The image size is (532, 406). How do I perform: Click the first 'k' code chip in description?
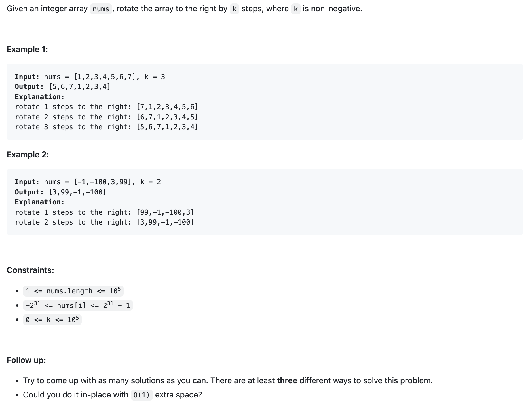(234, 9)
